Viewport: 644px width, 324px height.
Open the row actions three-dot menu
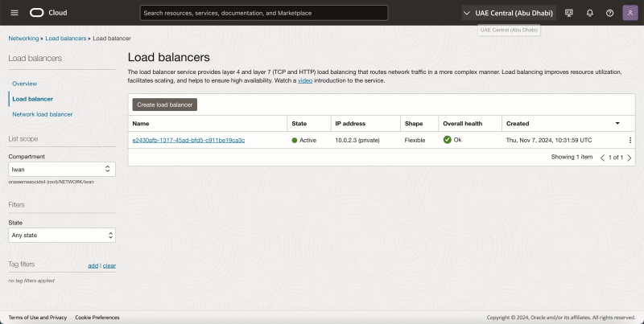tap(630, 140)
